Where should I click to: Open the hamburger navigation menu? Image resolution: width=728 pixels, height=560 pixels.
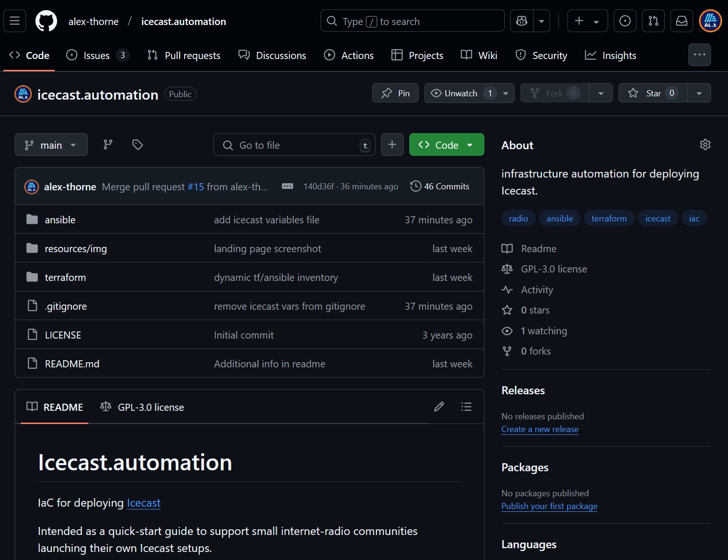pos(15,21)
